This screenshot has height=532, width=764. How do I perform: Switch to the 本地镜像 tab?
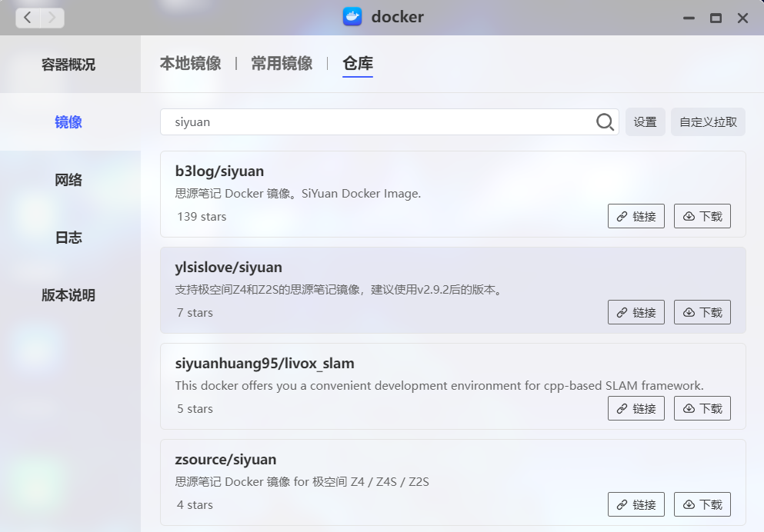(191, 63)
